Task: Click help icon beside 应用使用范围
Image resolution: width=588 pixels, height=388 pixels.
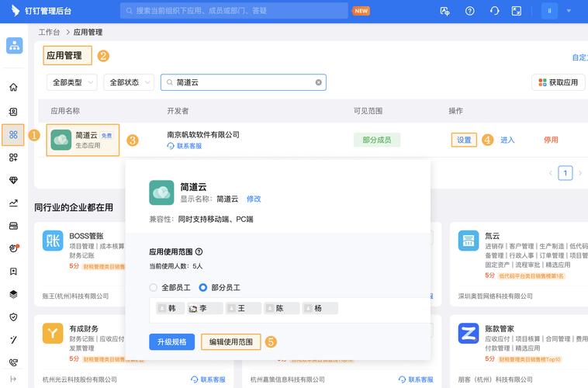Action: click(x=199, y=251)
